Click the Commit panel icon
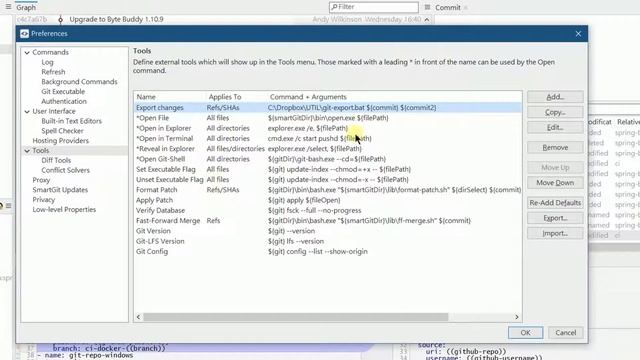This screenshot has height=360, width=640. coord(427,7)
